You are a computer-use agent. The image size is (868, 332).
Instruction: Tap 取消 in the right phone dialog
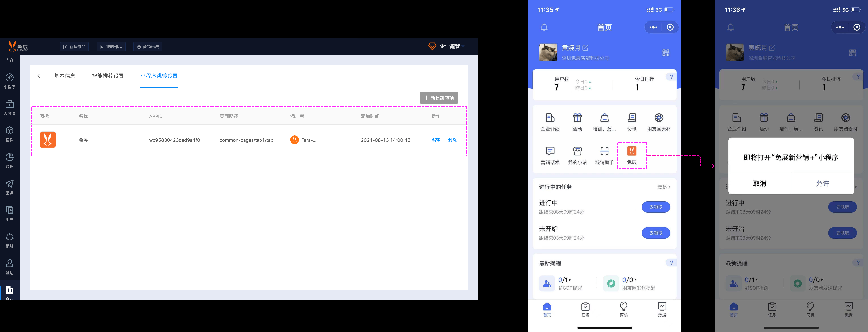[x=759, y=183]
